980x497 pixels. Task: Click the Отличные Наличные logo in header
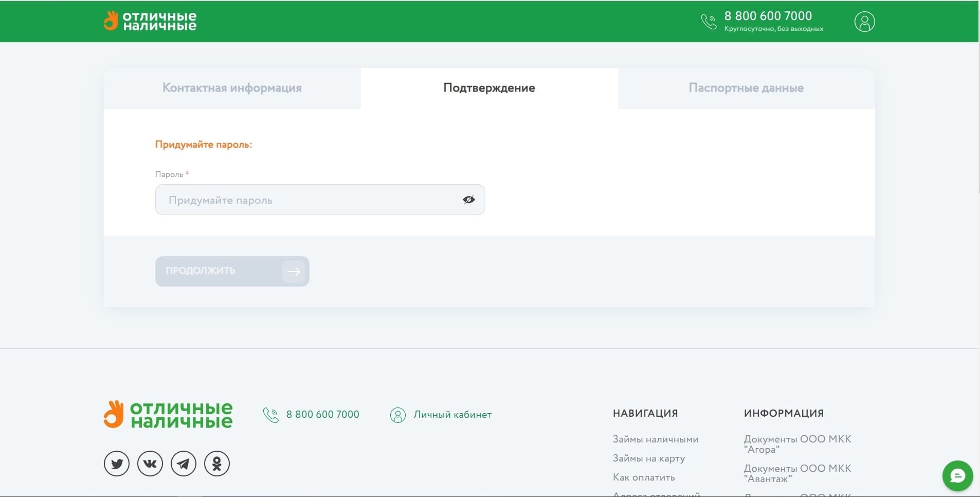coord(150,21)
